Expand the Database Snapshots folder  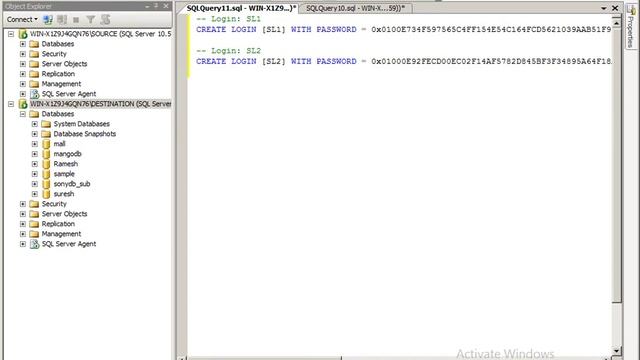click(35, 134)
